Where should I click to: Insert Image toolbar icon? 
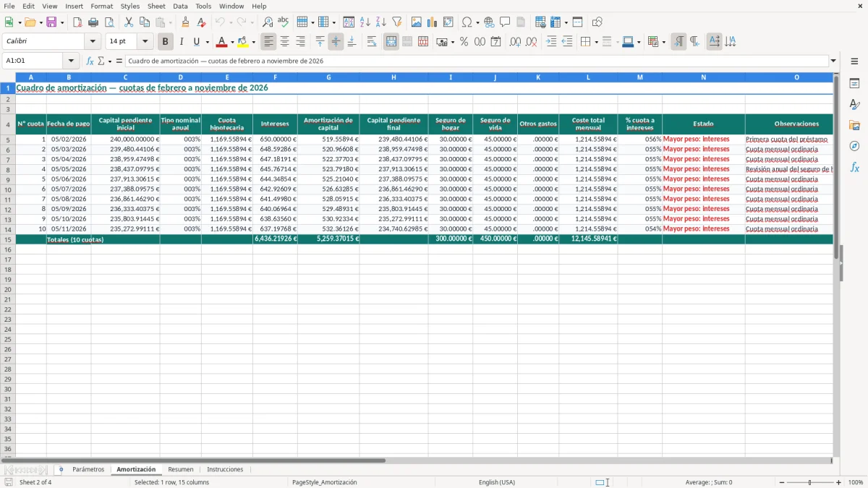417,22
